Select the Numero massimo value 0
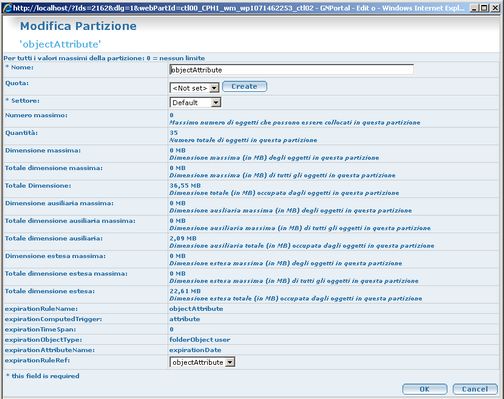The image size is (504, 399). 171,115
